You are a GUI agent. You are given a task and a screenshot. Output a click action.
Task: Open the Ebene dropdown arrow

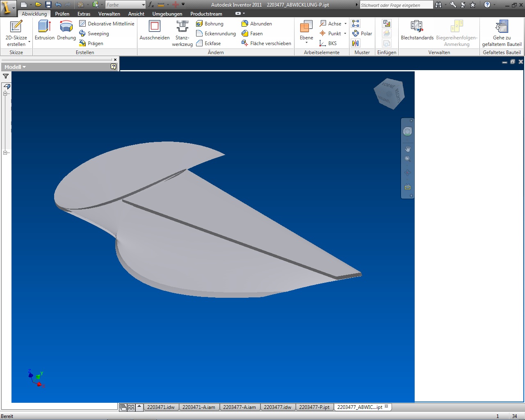[306, 43]
